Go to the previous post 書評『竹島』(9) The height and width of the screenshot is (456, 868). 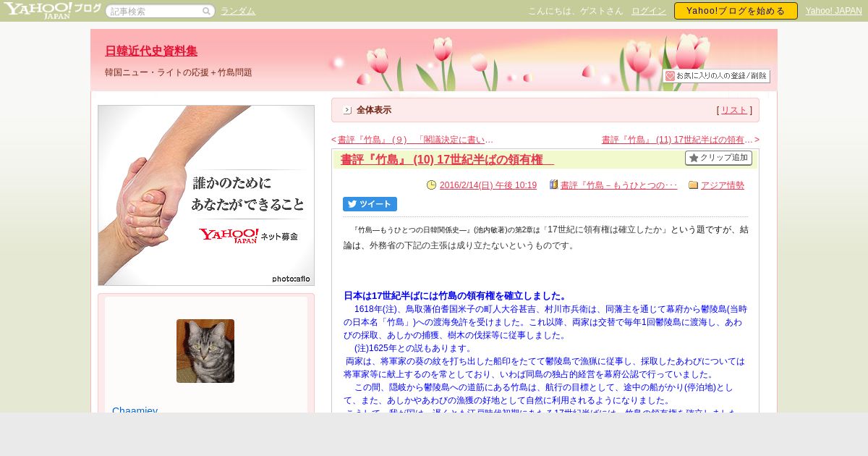pyautogui.click(x=415, y=140)
